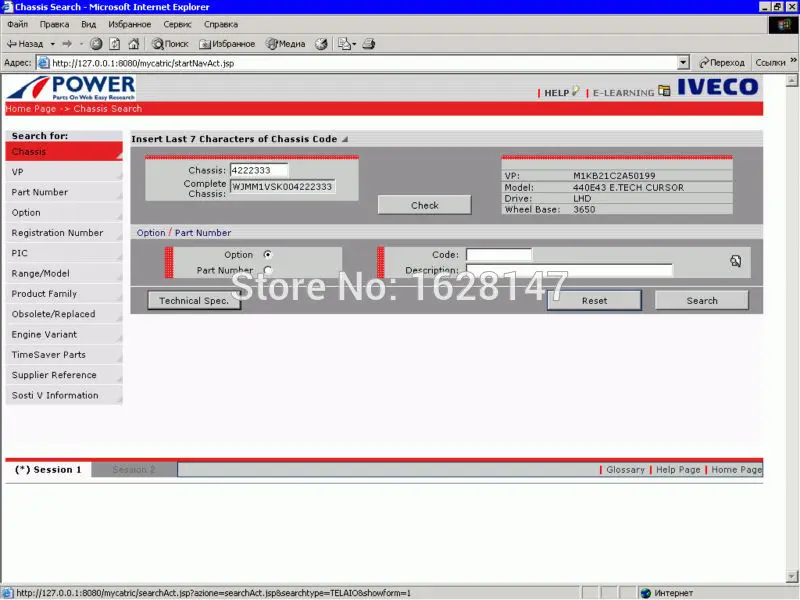The image size is (800, 600).
Task: Open the Back button history dropdown arrow
Action: pos(53,44)
